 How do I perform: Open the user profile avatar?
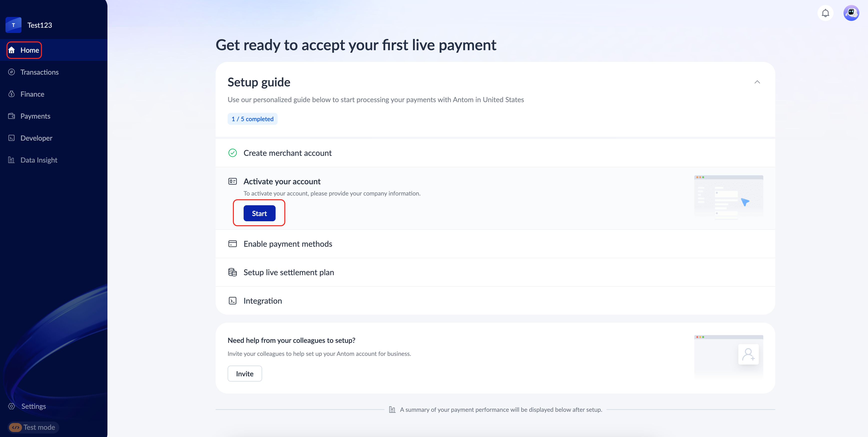(x=851, y=13)
